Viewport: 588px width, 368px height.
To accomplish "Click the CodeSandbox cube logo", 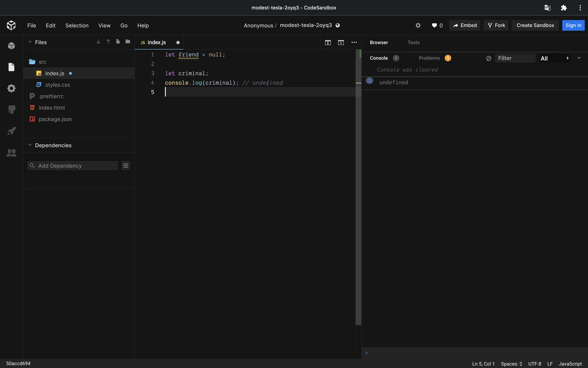I will [11, 25].
